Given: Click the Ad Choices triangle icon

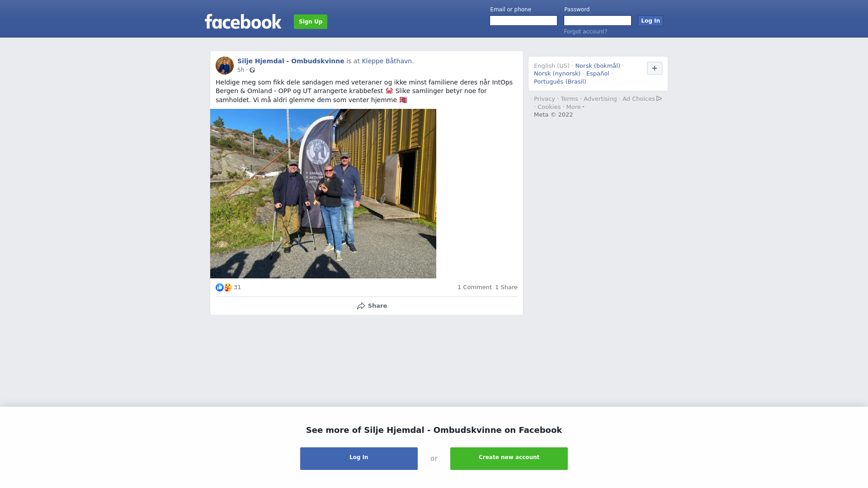Looking at the screenshot, I should click(x=659, y=99).
